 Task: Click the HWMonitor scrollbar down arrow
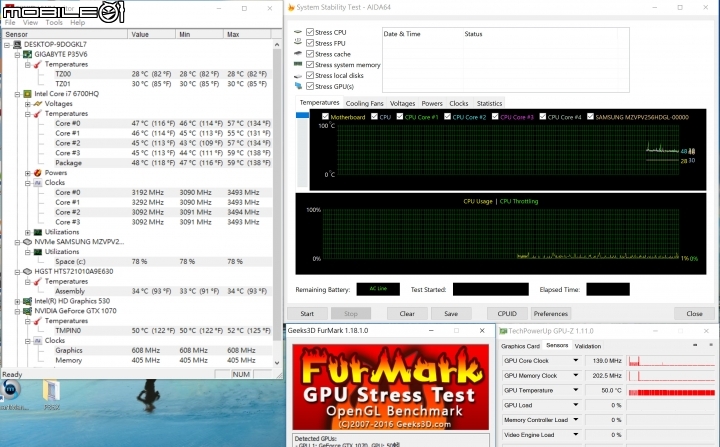(x=277, y=363)
